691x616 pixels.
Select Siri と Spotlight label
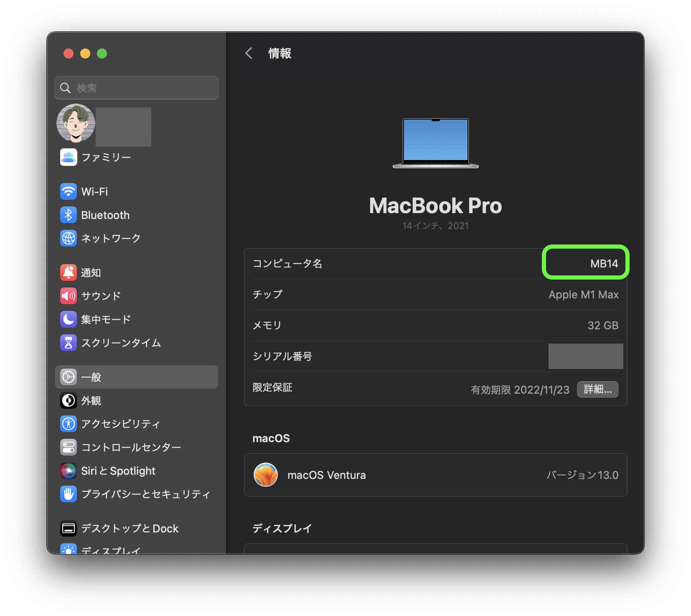click(118, 471)
